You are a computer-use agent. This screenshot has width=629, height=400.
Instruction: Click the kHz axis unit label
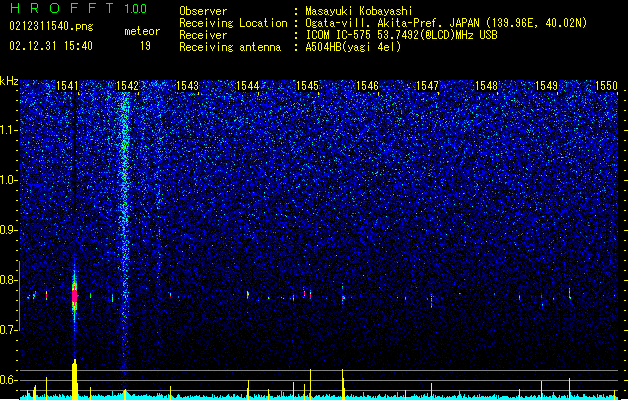[9, 81]
